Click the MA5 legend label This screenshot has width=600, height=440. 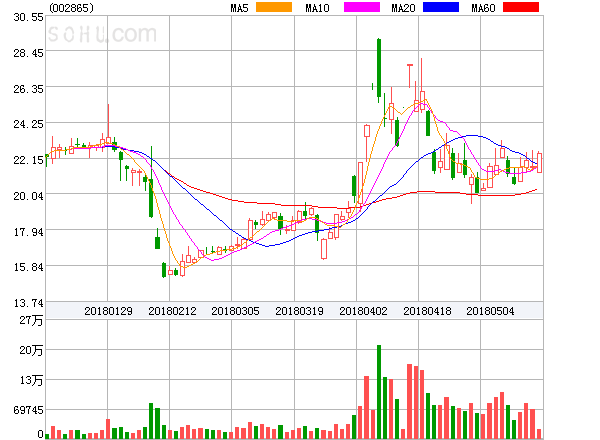pyautogui.click(x=240, y=8)
